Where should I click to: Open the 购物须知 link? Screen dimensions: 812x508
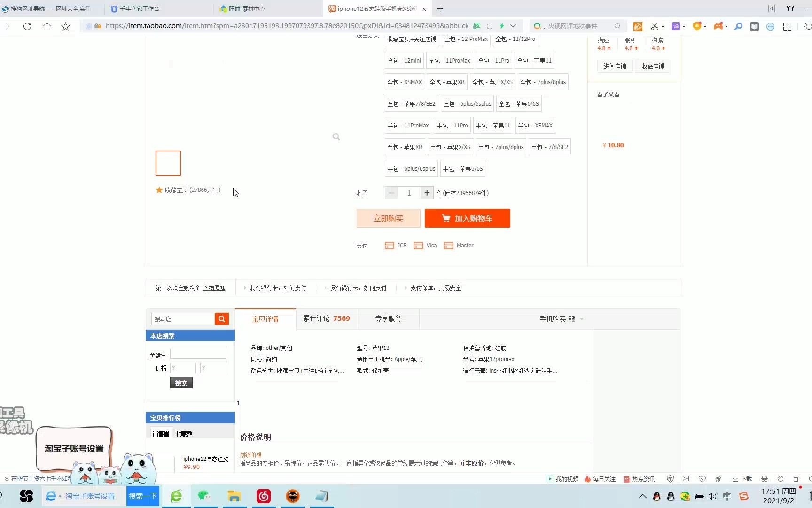point(214,288)
